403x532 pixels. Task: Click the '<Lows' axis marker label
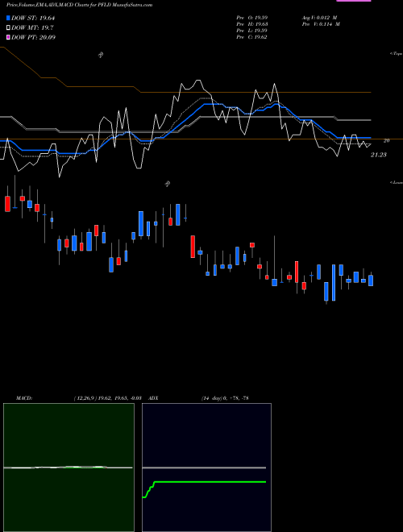coord(397,182)
